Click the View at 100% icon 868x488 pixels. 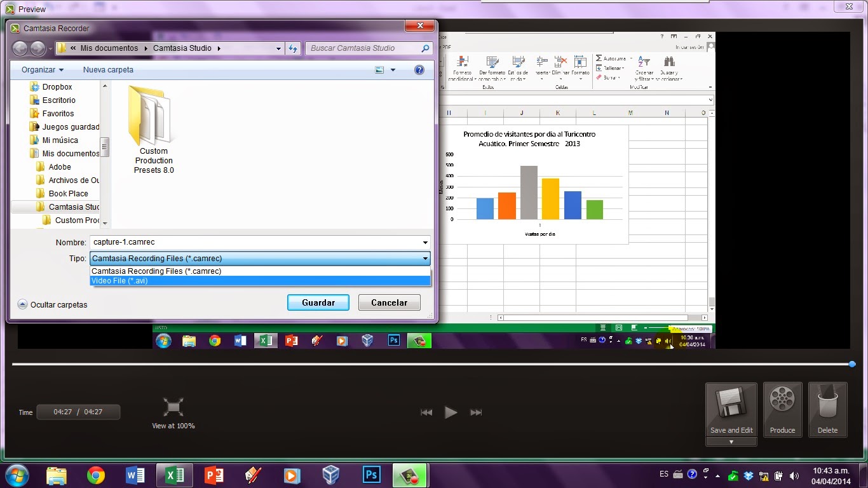pos(173,407)
